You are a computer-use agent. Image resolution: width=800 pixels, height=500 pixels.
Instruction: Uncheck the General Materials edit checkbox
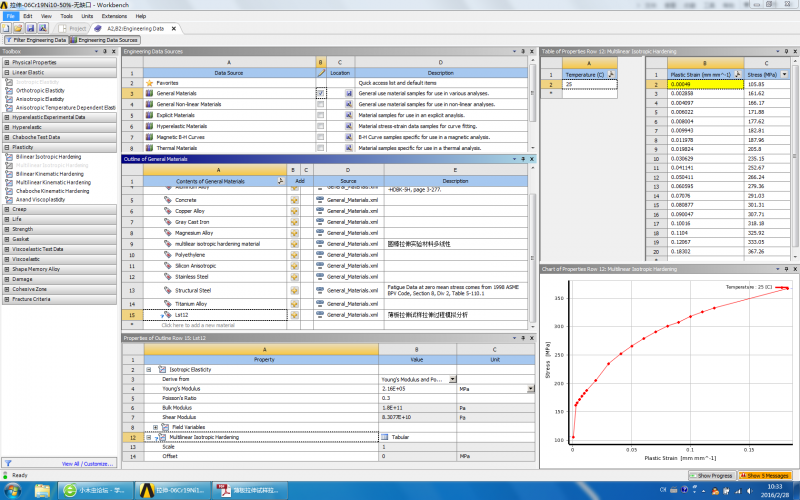321,93
